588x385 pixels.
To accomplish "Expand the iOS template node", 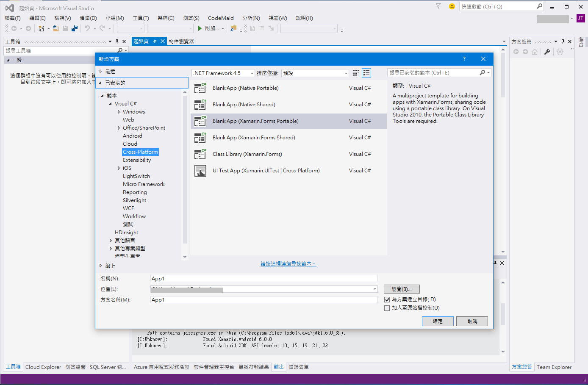I will (119, 168).
